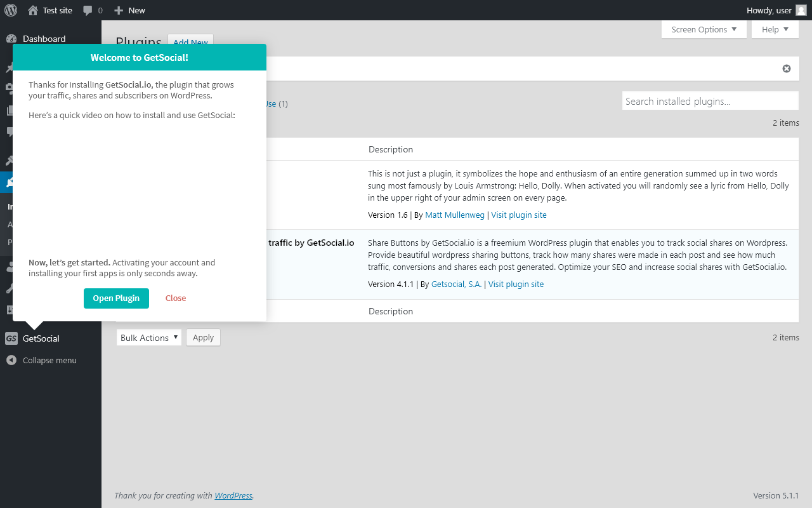The height and width of the screenshot is (508, 812).
Task: Click the Open Plugin button
Action: click(x=116, y=298)
